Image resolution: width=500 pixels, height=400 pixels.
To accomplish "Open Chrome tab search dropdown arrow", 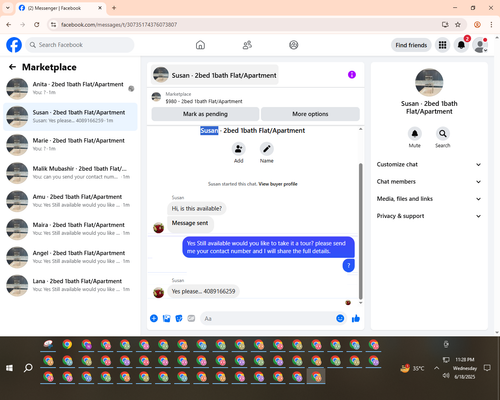I will pos(8,8).
